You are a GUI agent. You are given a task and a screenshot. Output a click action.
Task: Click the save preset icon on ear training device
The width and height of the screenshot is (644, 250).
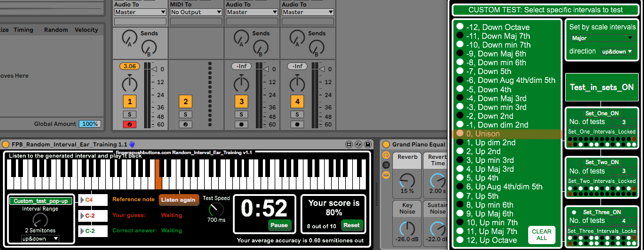[368, 144]
